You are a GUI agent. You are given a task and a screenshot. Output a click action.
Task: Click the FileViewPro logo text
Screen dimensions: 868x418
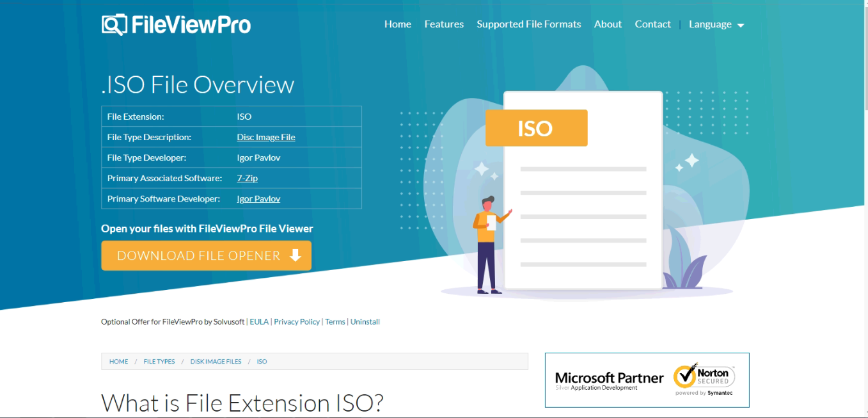[191, 25]
